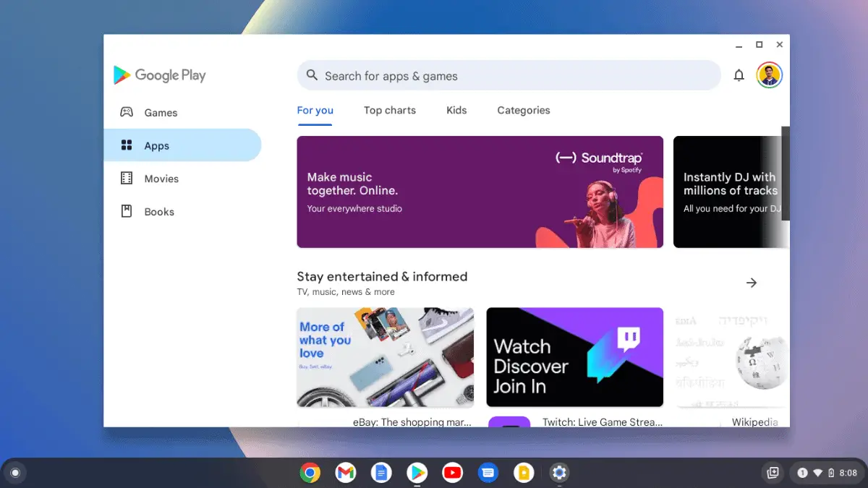Open YouTube from the shelf

[x=452, y=473]
